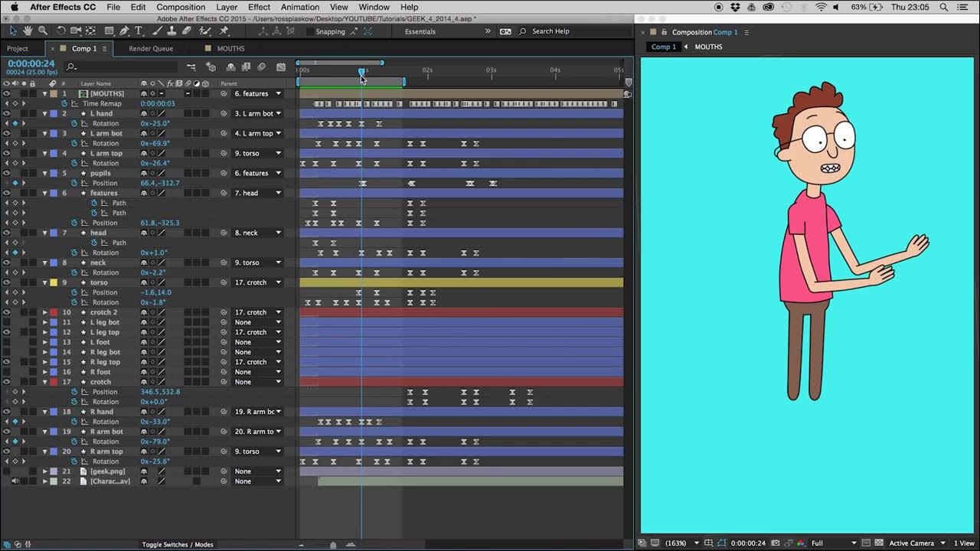
Task: Select the Pen tool
Action: 125,31
